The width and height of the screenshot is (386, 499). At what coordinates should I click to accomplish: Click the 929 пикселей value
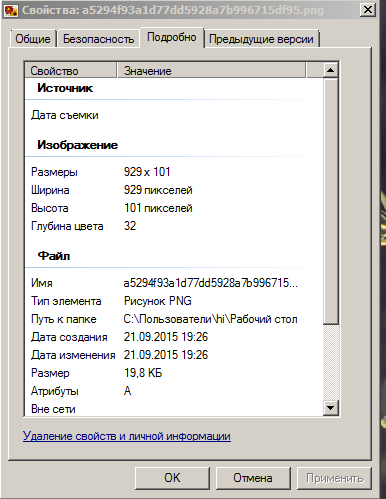pyautogui.click(x=158, y=190)
